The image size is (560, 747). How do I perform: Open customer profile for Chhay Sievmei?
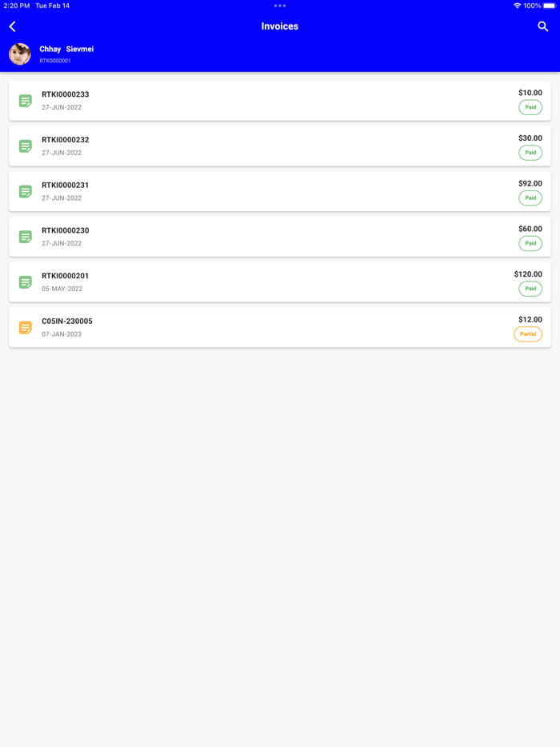[66, 49]
